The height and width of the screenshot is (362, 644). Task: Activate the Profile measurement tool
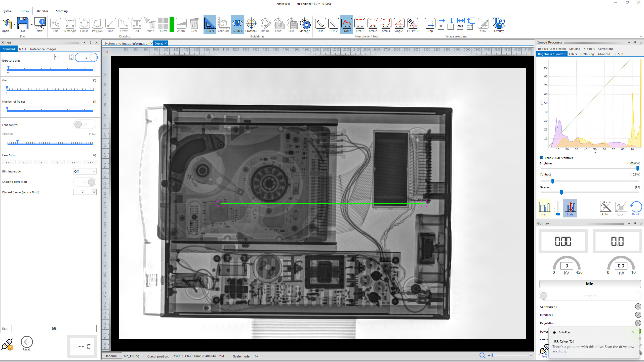coord(346,25)
